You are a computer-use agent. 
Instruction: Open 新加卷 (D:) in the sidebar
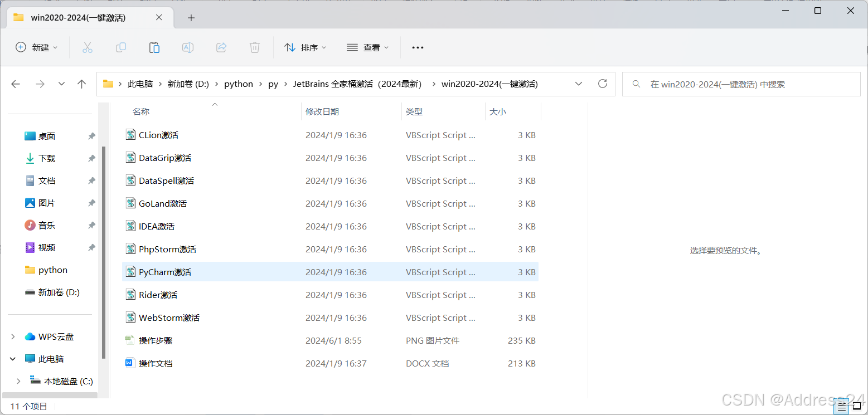[x=59, y=292]
